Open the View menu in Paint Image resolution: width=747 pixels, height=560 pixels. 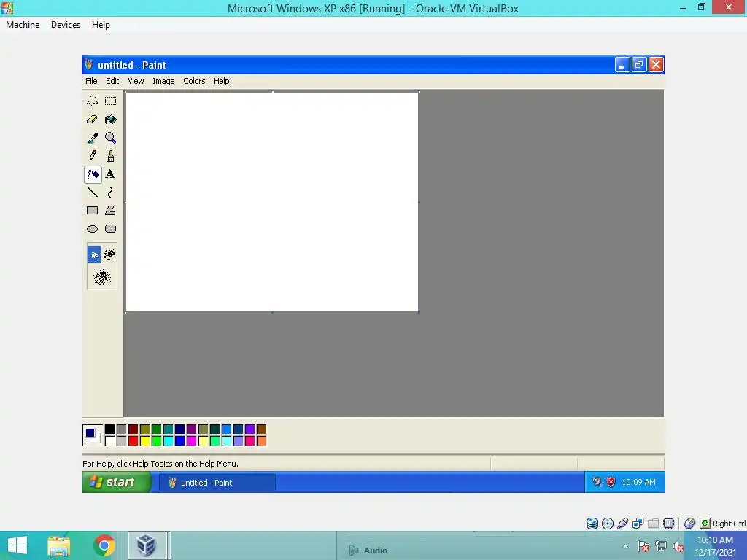tap(136, 81)
